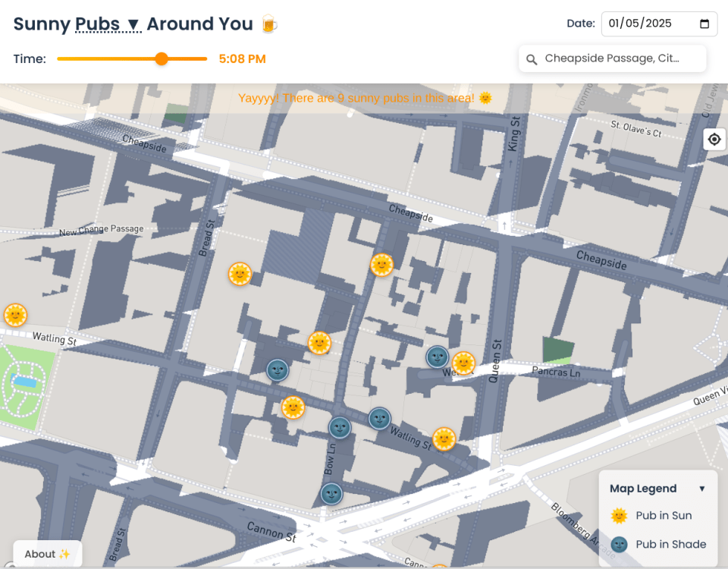Click the shaded marker between Bow Ln and Watling St label

(x=379, y=418)
